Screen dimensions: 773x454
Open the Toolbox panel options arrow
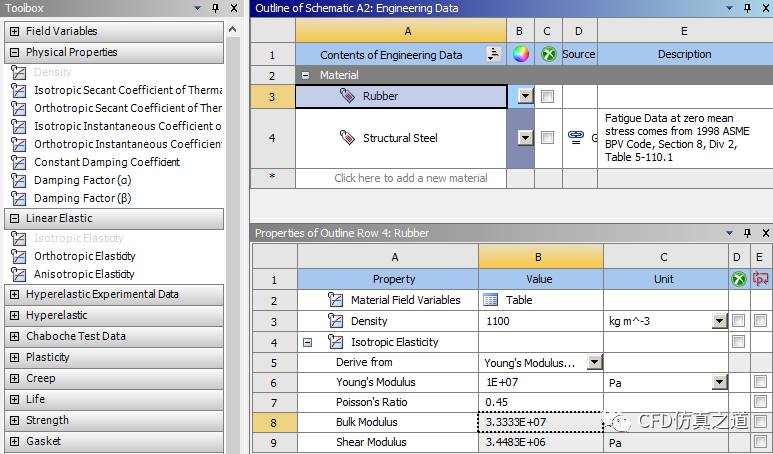198,8
